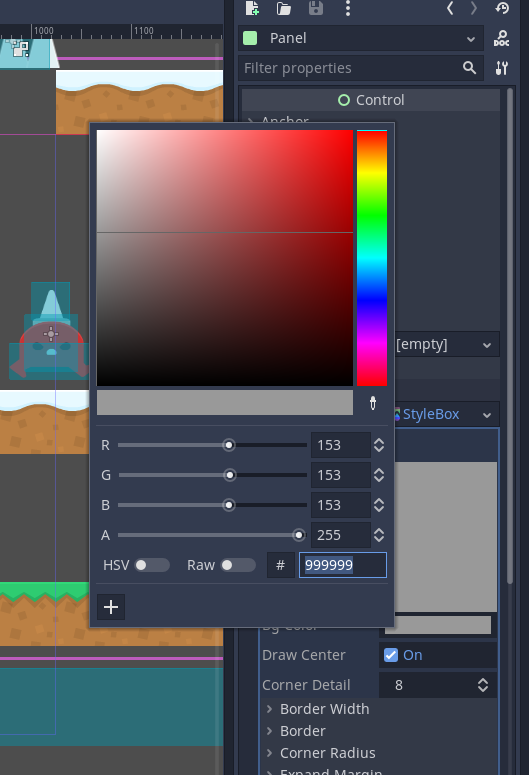This screenshot has width=529, height=775.
Task: Open the inspector property tools settings icon
Action: point(501,68)
